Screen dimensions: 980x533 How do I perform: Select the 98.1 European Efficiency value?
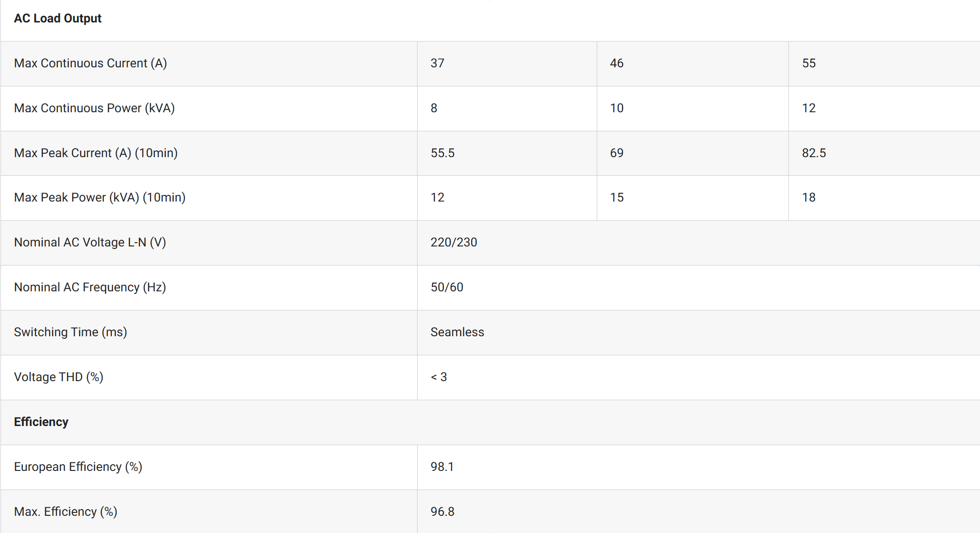pyautogui.click(x=442, y=467)
